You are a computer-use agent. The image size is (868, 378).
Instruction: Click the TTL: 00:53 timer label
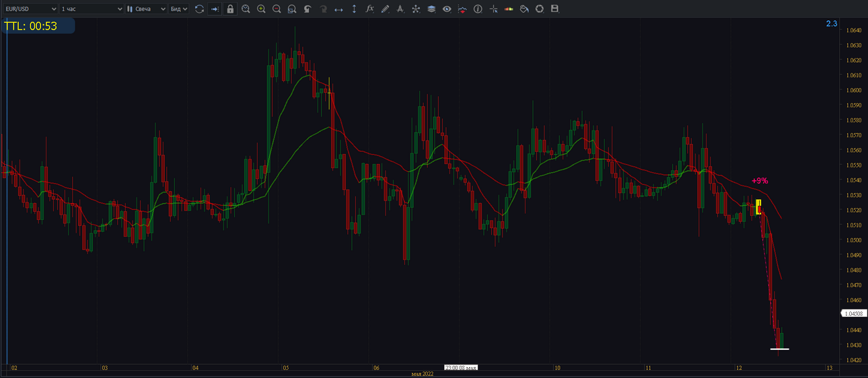31,26
